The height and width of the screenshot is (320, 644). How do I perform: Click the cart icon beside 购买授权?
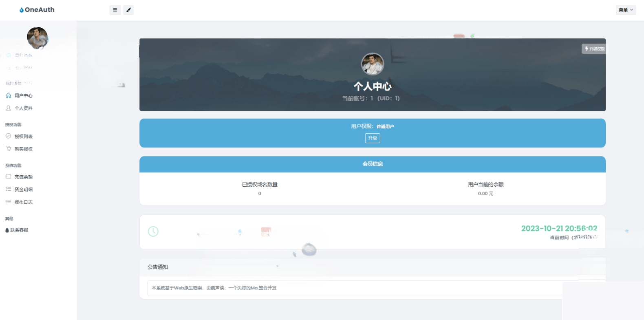pyautogui.click(x=8, y=149)
